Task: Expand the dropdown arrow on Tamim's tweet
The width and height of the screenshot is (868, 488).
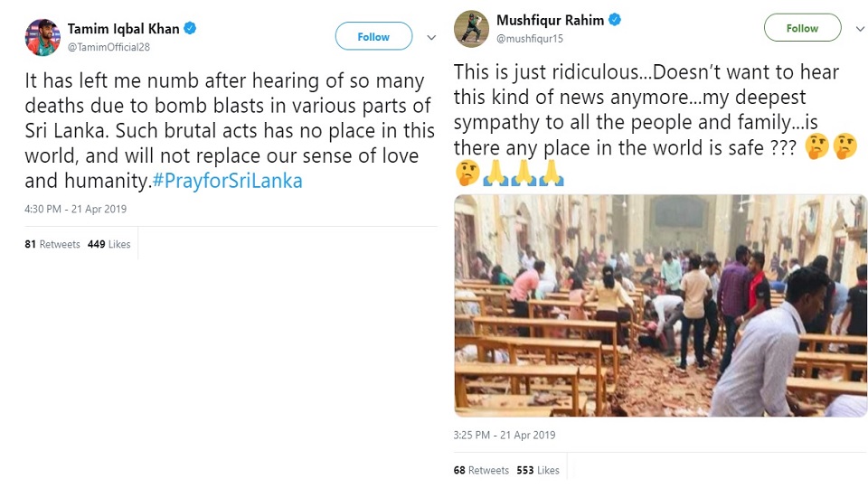Action: click(x=432, y=37)
